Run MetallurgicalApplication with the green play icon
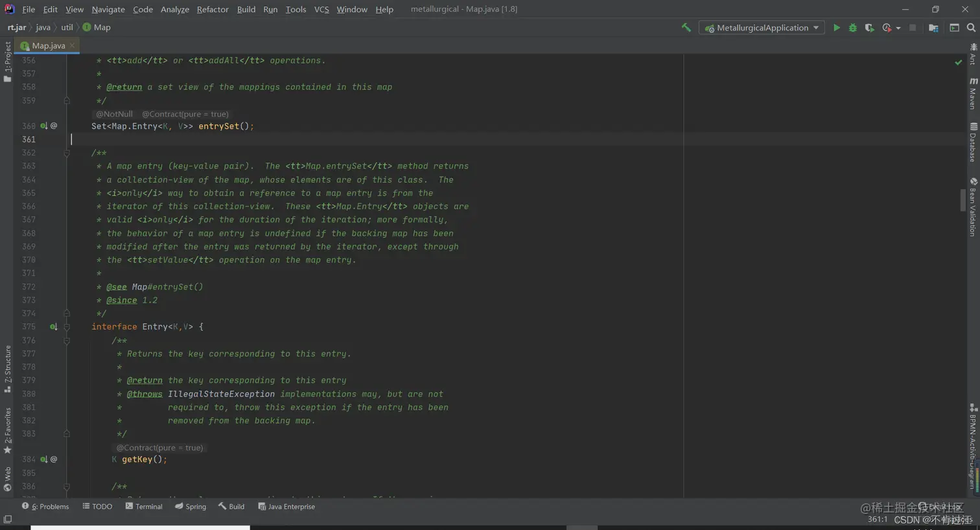 point(837,28)
